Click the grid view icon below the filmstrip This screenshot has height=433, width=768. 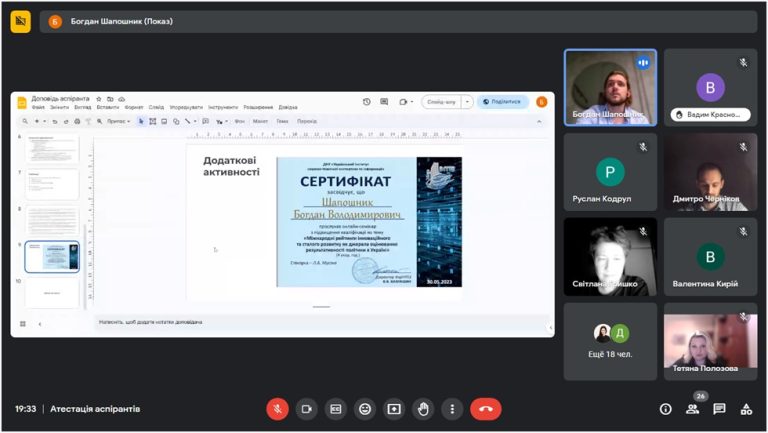[x=23, y=324]
